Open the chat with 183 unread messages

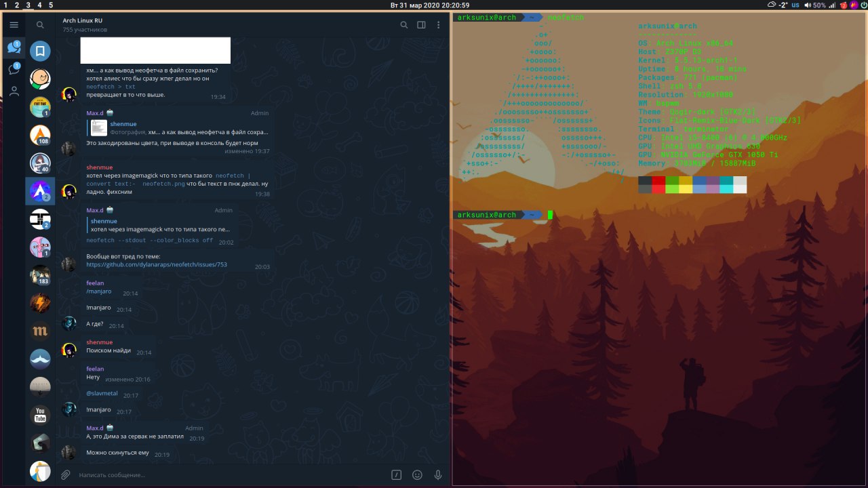(x=40, y=275)
